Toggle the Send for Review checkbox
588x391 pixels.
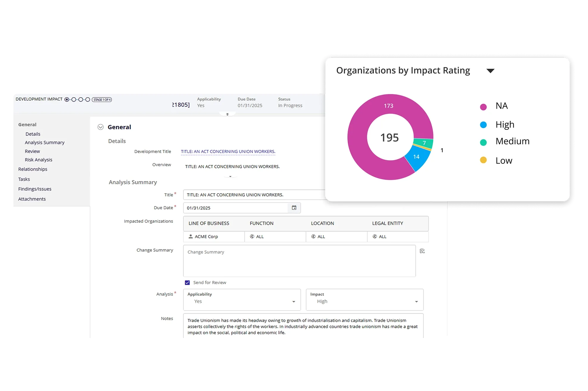[x=187, y=283]
